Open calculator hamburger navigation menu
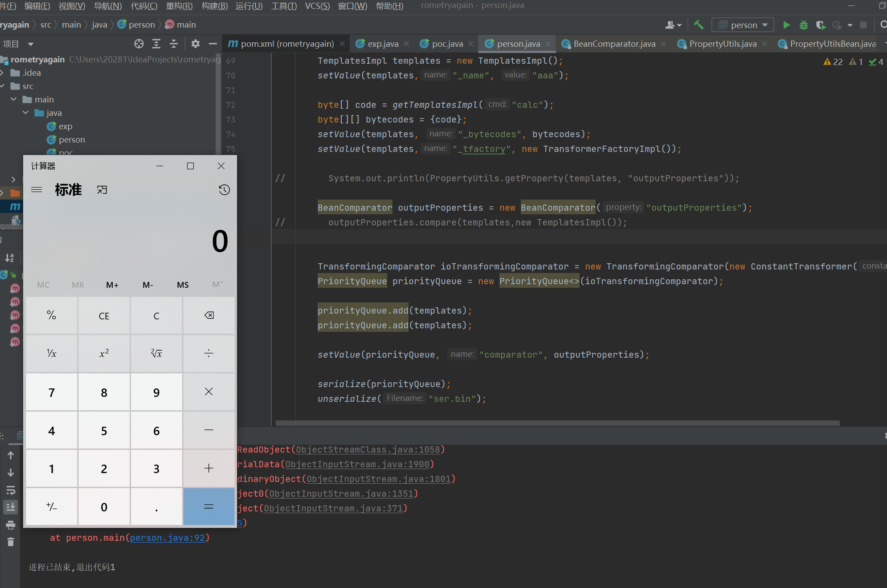887x588 pixels. 37,190
